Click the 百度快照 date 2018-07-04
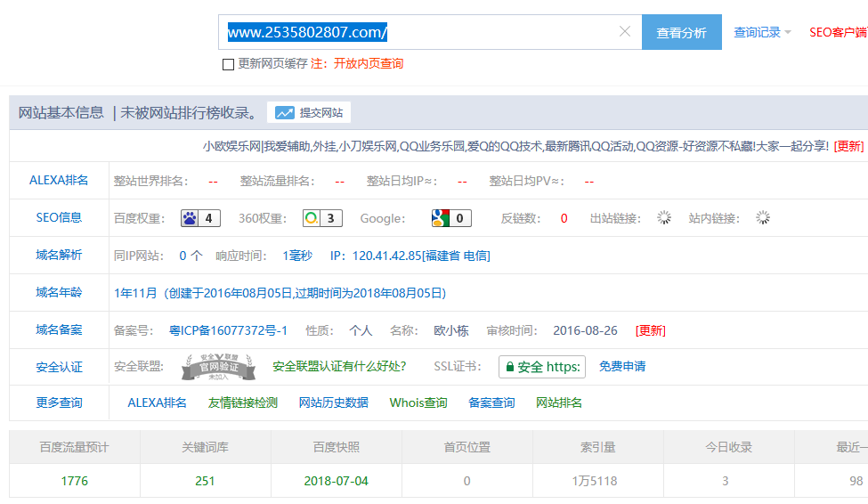The width and height of the screenshot is (868, 504). [336, 481]
